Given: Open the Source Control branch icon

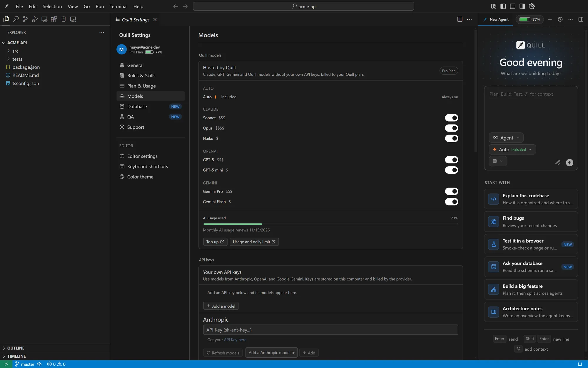Looking at the screenshot, I should (25, 19).
